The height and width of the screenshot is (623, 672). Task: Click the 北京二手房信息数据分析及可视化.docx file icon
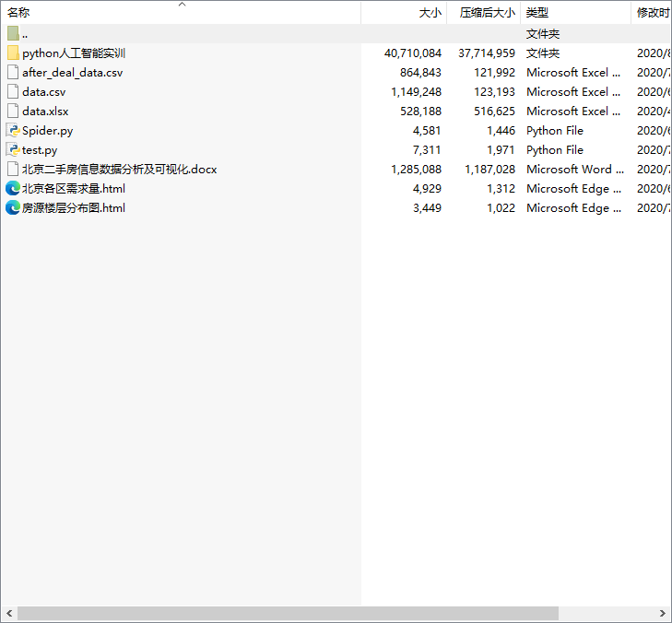(x=13, y=169)
